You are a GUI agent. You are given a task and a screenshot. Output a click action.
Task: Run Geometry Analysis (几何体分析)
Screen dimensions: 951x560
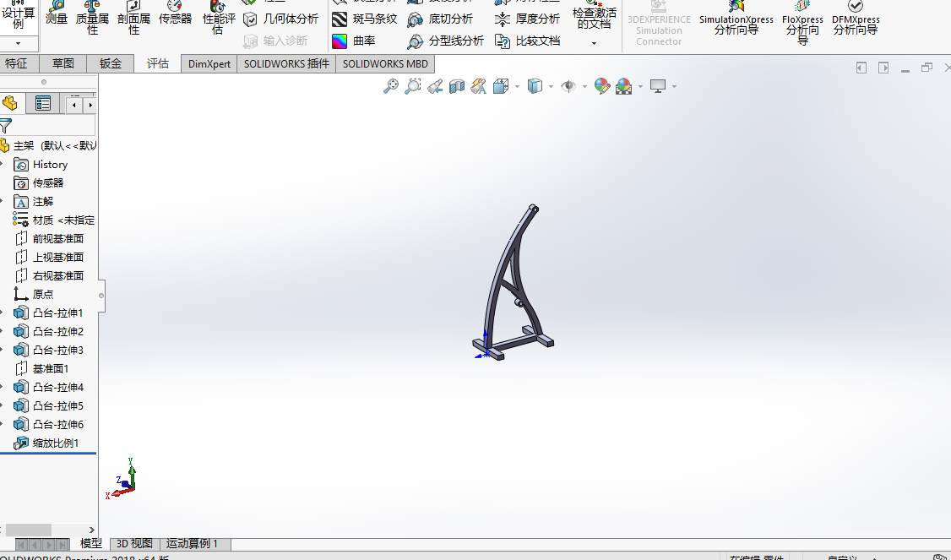[x=280, y=19]
